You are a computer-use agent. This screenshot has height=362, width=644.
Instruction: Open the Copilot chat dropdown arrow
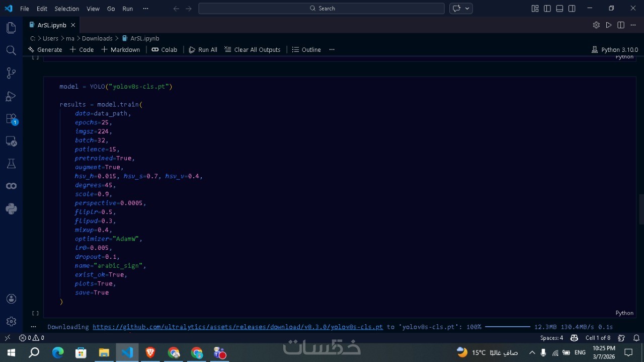tap(467, 9)
